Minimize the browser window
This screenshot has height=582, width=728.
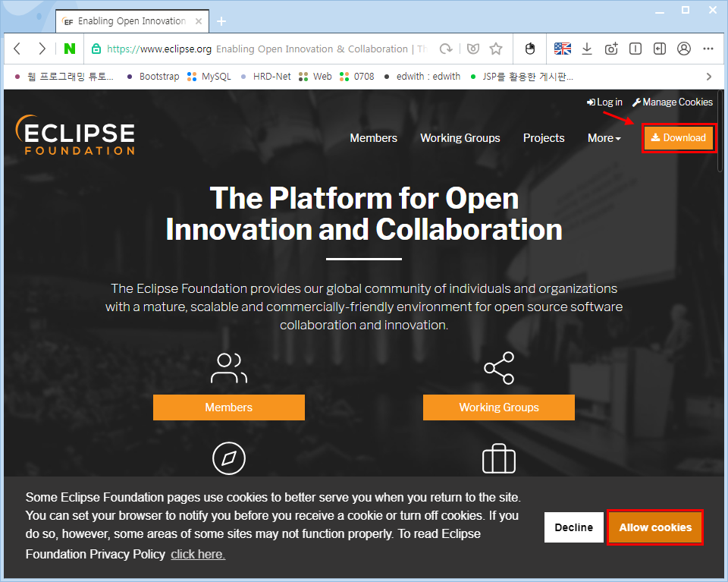[660, 11]
